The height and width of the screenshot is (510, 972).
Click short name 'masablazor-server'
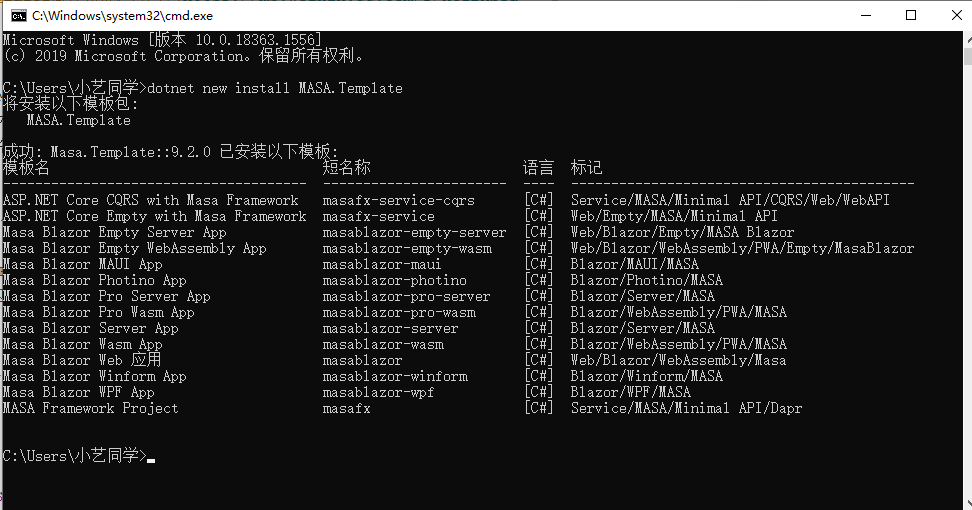[x=391, y=328]
